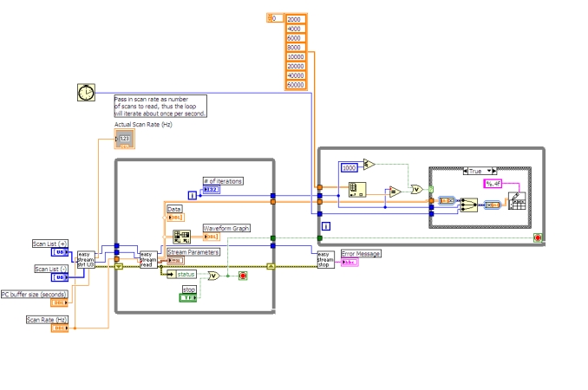
Task: Select the Data DBL array indicator terminal
Action: (x=176, y=218)
